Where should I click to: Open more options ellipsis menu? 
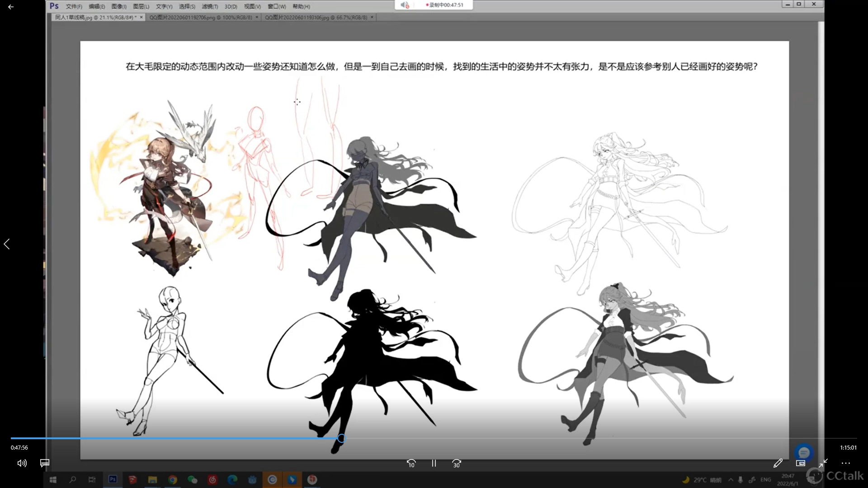(845, 463)
